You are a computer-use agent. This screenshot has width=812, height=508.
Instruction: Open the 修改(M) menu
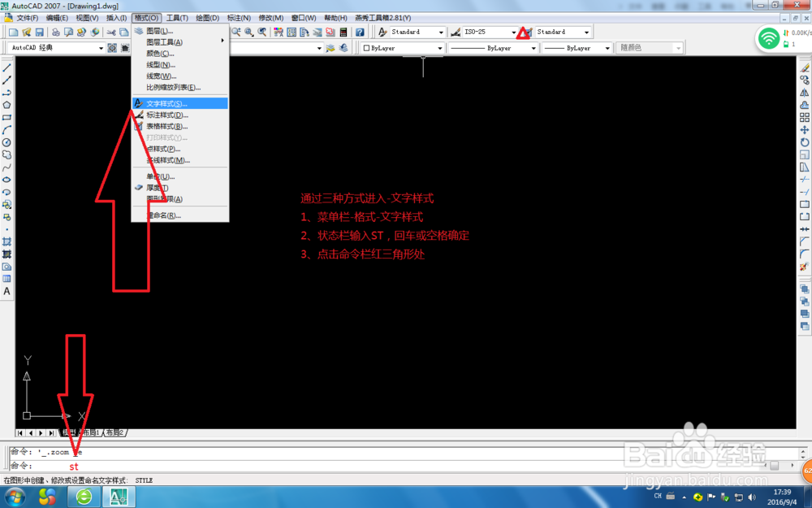pyautogui.click(x=271, y=18)
